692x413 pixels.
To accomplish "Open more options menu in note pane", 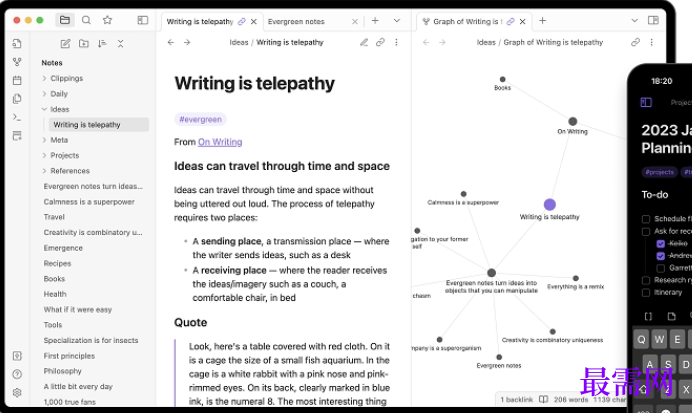I will tap(396, 42).
